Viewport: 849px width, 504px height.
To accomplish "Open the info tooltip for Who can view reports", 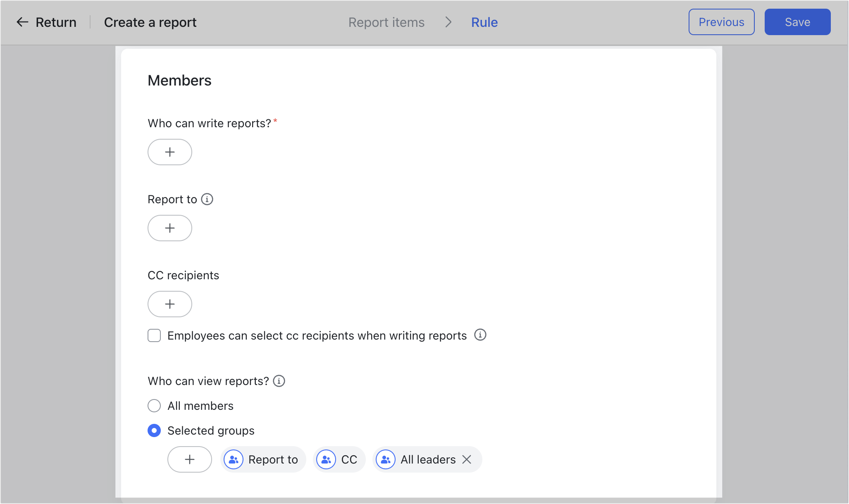I will (279, 381).
